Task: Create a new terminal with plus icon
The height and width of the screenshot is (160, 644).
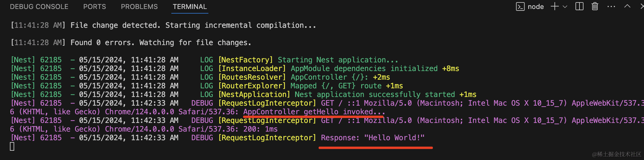Action: click(x=555, y=6)
